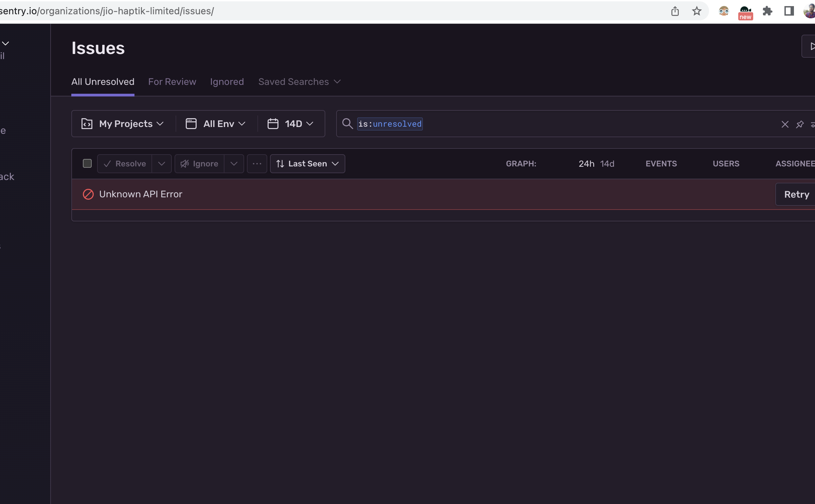
Task: Tick the select-all issues checkbox
Action: 87,163
